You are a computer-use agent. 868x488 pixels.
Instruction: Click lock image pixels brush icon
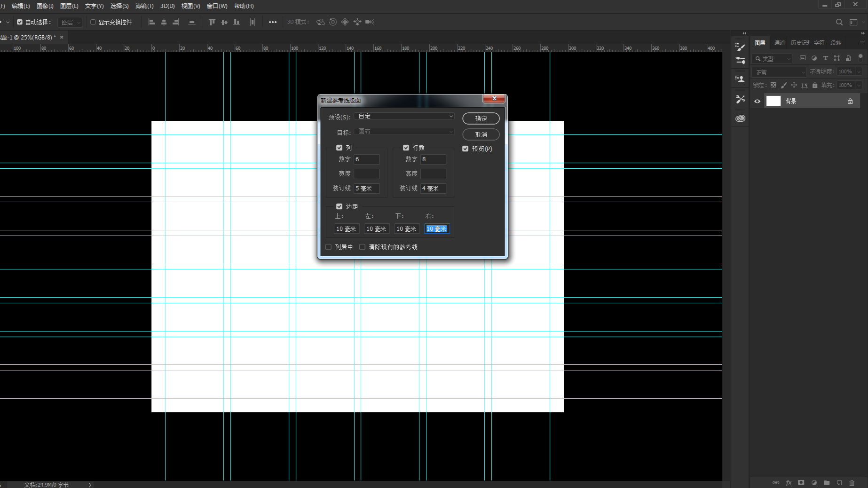coord(783,85)
